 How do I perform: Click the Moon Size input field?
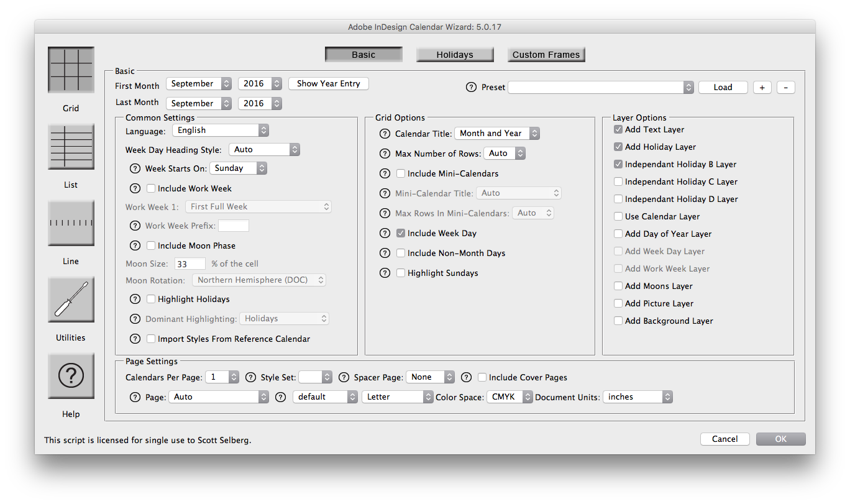tap(190, 263)
